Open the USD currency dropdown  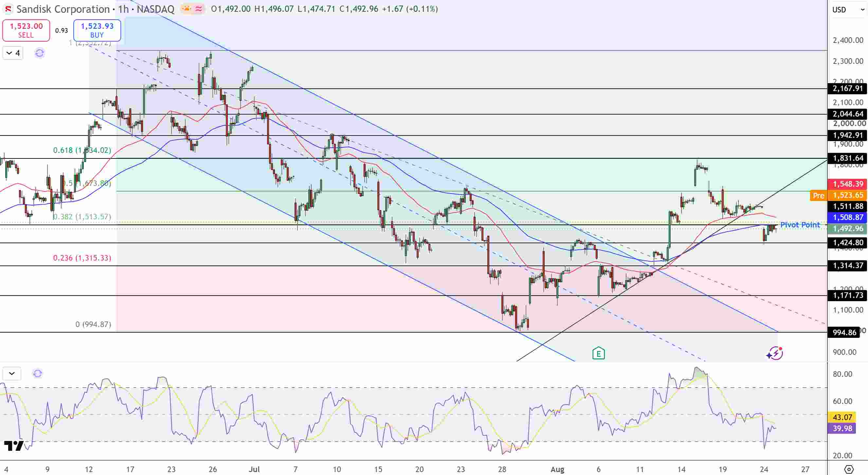[848, 9]
